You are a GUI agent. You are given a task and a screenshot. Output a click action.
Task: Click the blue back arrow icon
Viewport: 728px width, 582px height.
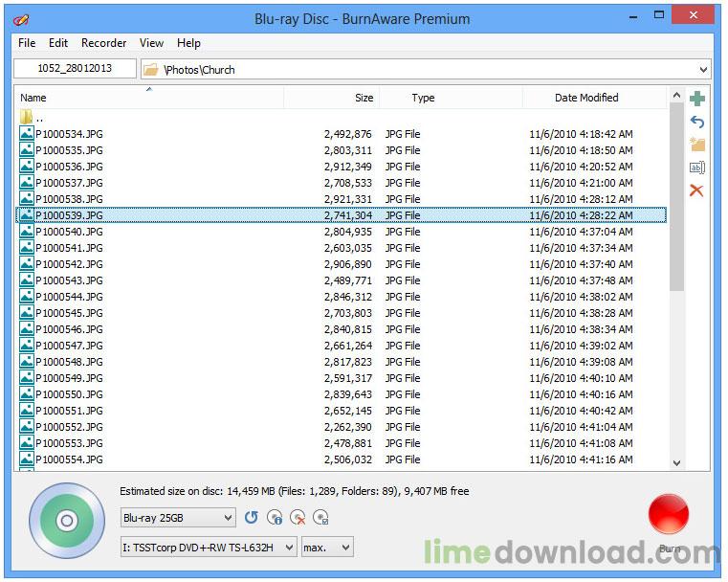697,122
